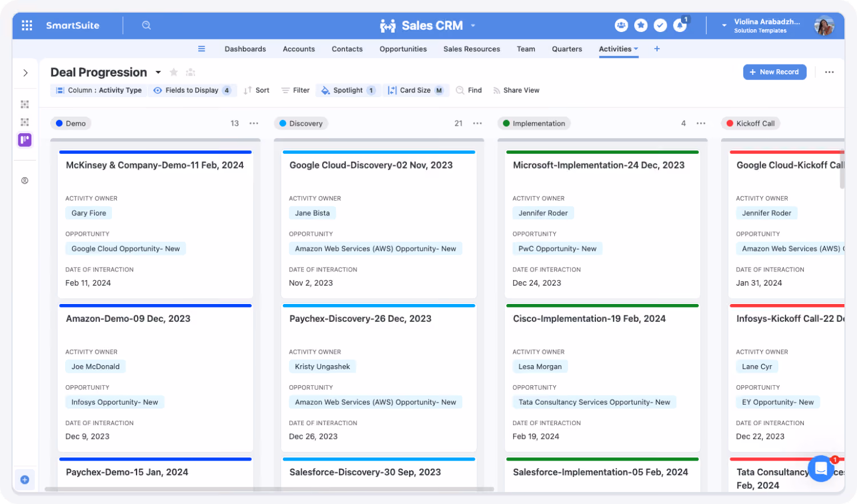The width and height of the screenshot is (857, 504).
Task: Toggle the Spotlight highlighting option
Action: pos(348,90)
